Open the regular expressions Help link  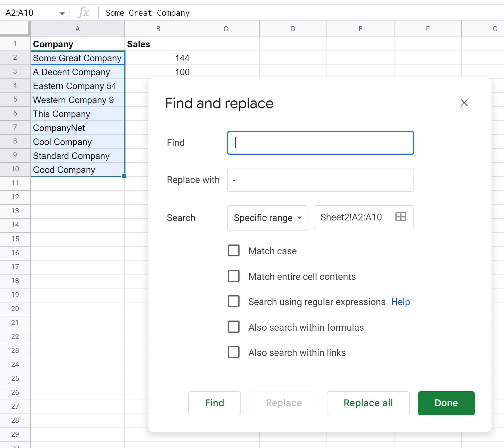[400, 302]
